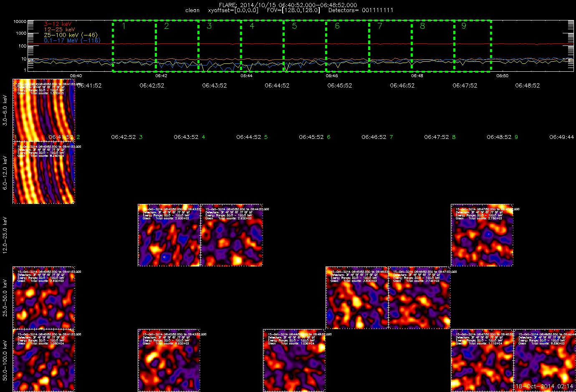Click the '25.0-50.0 keV' row label
The height and width of the screenshot is (392, 576).
coord(5,298)
